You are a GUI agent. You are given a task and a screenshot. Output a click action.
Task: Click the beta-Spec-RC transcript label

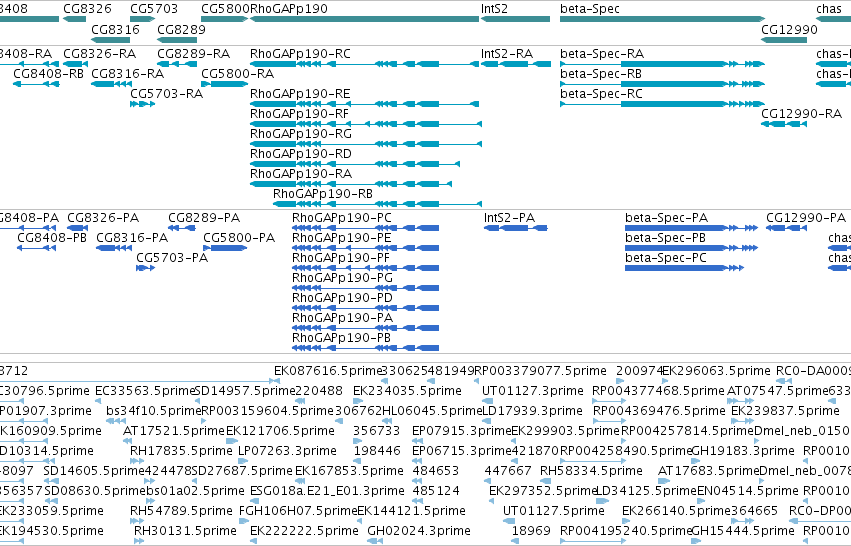[x=601, y=94]
